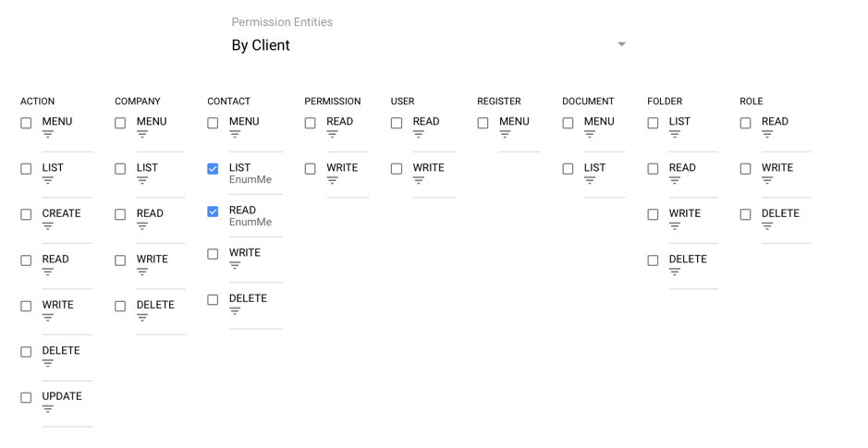Viewport: 868px width, 448px height.
Task: Click the filter icon under ACTION WRITE
Action: 48,318
